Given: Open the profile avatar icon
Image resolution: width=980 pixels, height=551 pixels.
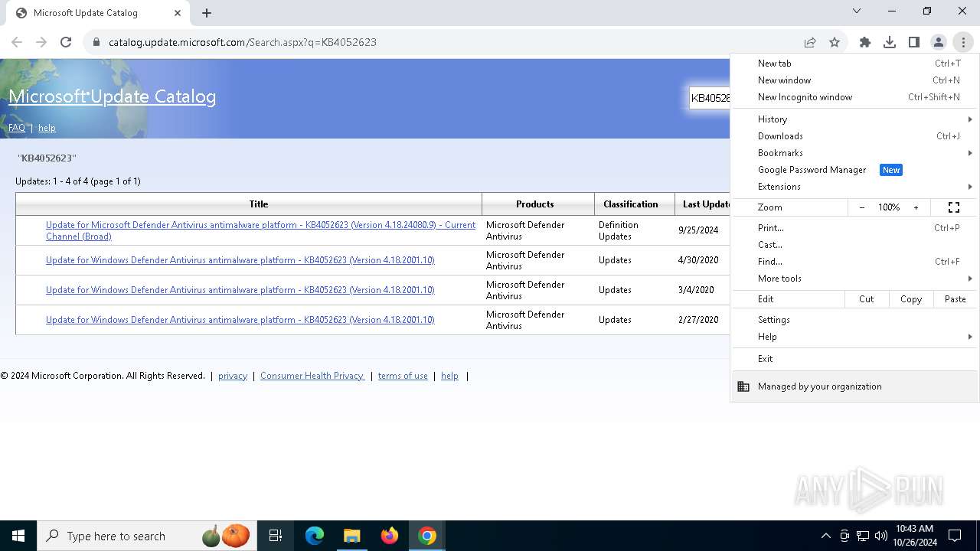Looking at the screenshot, I should (939, 42).
